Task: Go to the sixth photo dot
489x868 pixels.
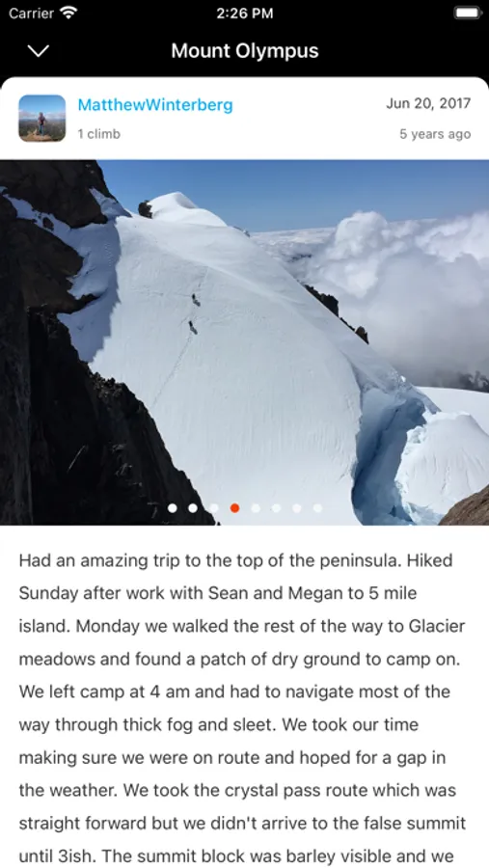Action: click(x=277, y=507)
